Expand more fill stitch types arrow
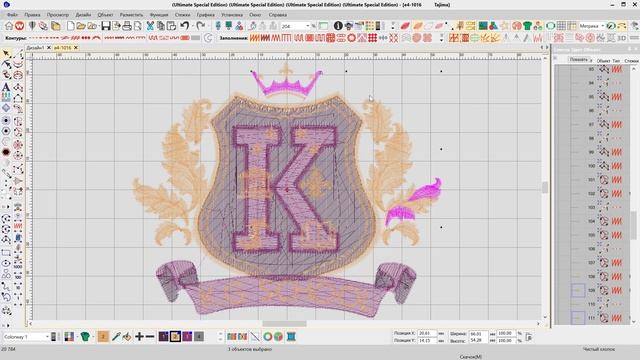 coord(441,40)
